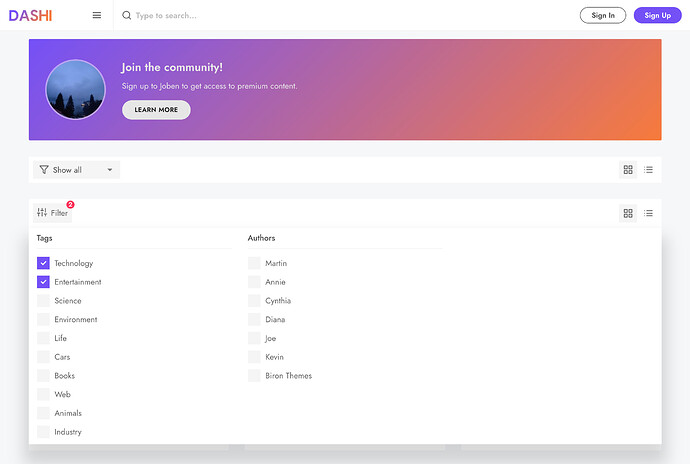Click the Authors section heading
The width and height of the screenshot is (690, 464).
point(261,238)
